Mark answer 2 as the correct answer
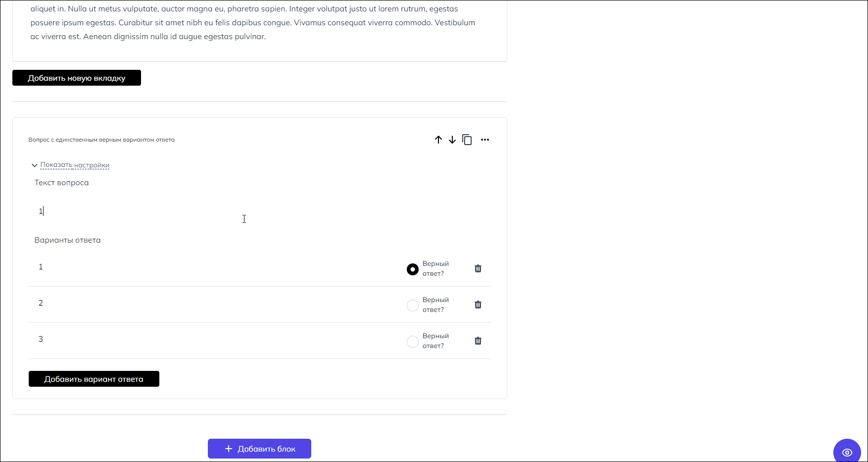 click(413, 306)
